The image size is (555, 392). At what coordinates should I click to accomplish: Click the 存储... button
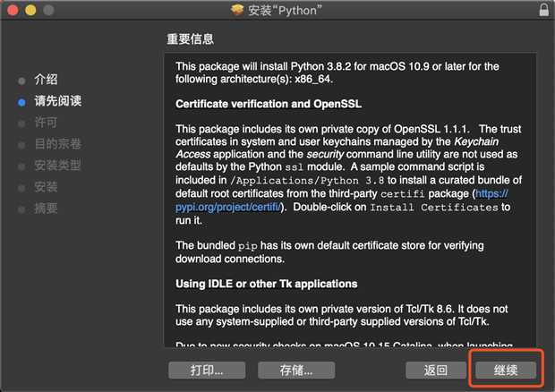coord(296,370)
